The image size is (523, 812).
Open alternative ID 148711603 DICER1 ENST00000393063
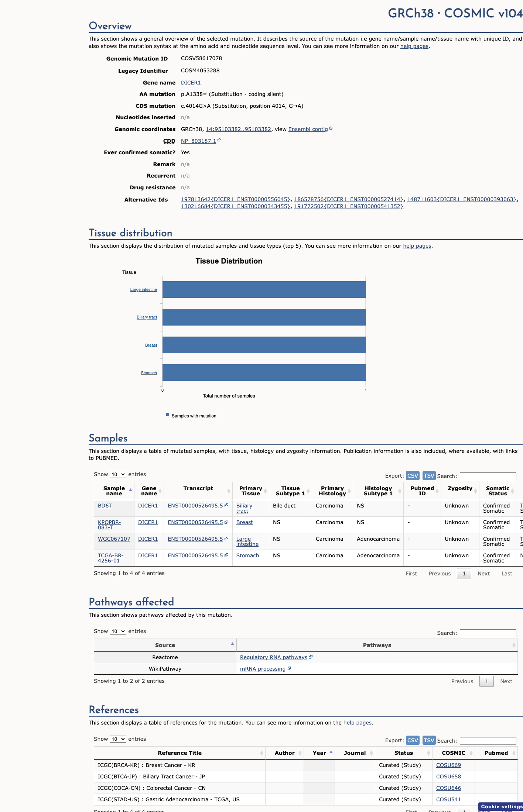click(x=462, y=199)
